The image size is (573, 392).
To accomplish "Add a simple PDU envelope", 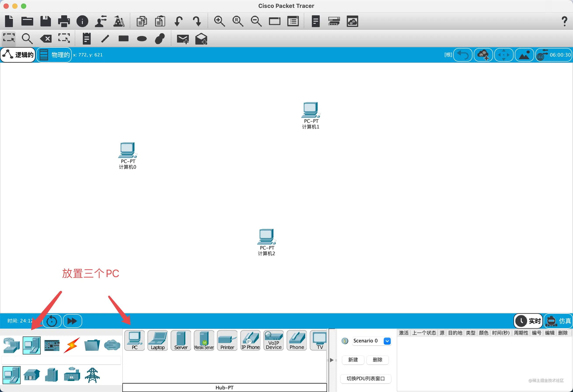I will (x=183, y=39).
